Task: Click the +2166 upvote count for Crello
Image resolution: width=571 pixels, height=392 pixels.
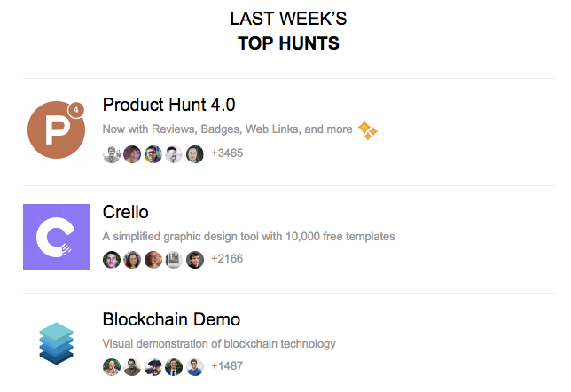Action: [x=227, y=259]
